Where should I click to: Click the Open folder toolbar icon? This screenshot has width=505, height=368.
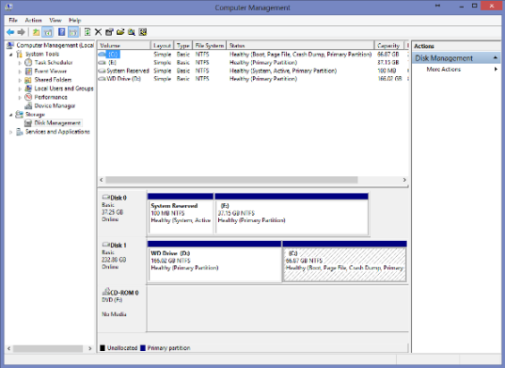(x=120, y=32)
